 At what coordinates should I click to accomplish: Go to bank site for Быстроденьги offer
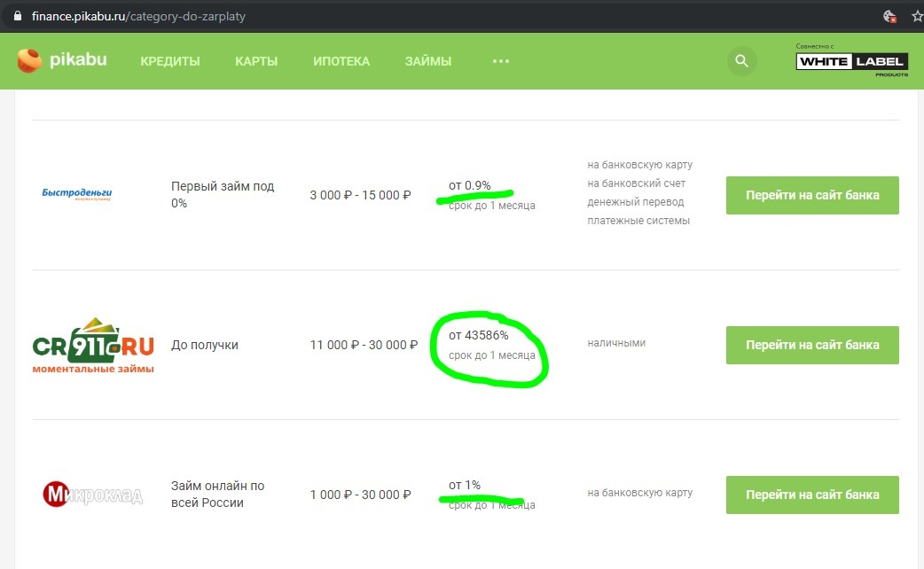click(x=812, y=195)
